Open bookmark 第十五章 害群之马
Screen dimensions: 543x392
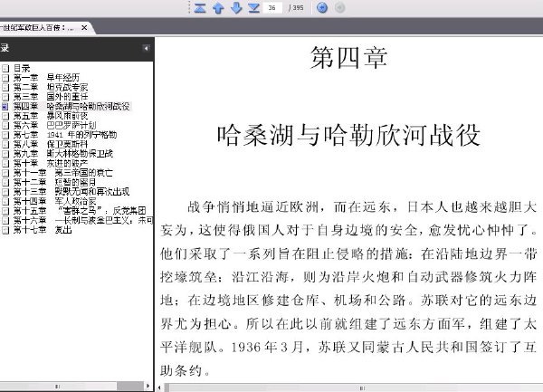click(x=80, y=211)
